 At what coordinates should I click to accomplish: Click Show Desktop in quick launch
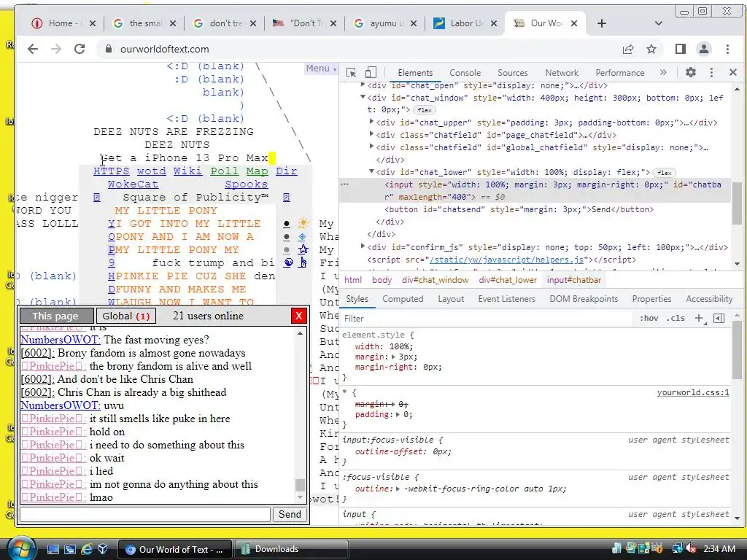click(x=53, y=549)
